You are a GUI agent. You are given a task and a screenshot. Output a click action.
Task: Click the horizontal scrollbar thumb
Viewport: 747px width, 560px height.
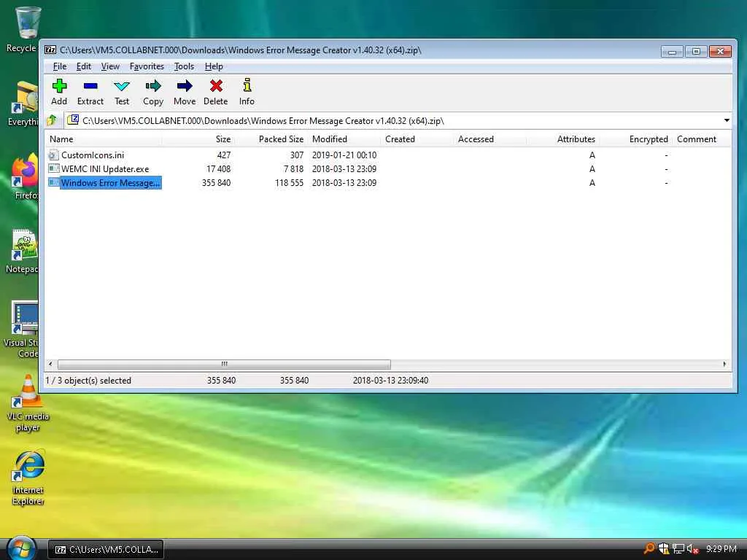tap(224, 365)
